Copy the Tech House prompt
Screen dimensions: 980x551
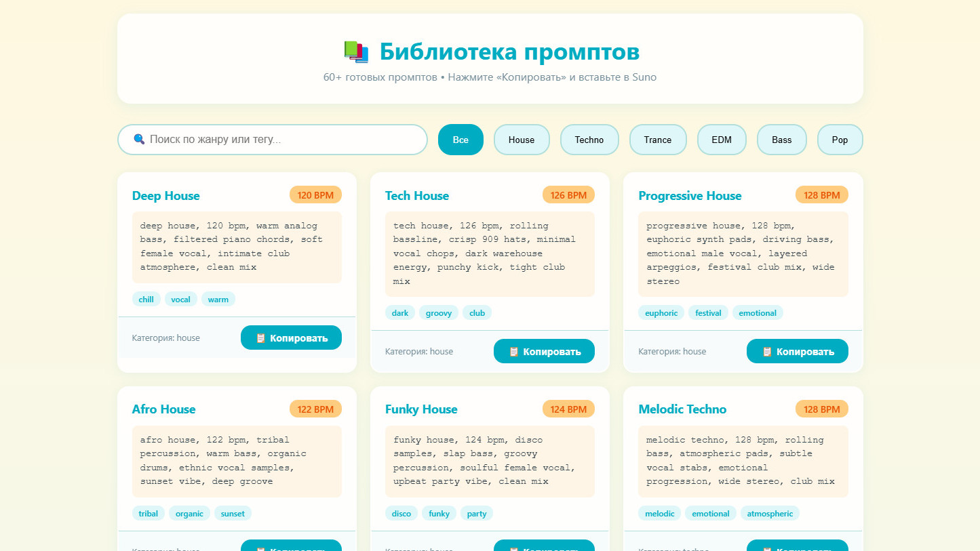[544, 351]
